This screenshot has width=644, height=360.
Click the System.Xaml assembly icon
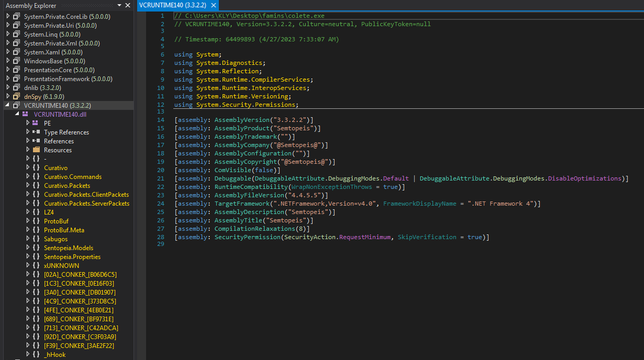point(17,52)
